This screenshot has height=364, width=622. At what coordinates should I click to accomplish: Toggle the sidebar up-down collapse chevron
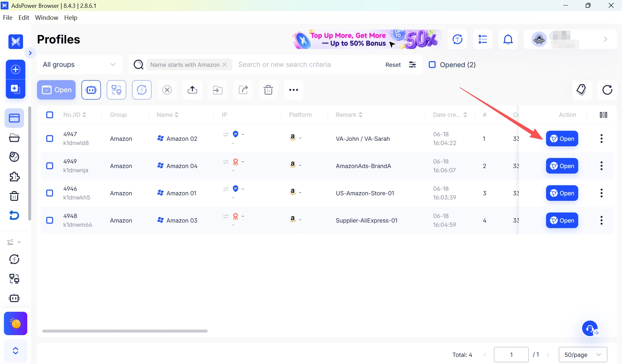coord(16,351)
